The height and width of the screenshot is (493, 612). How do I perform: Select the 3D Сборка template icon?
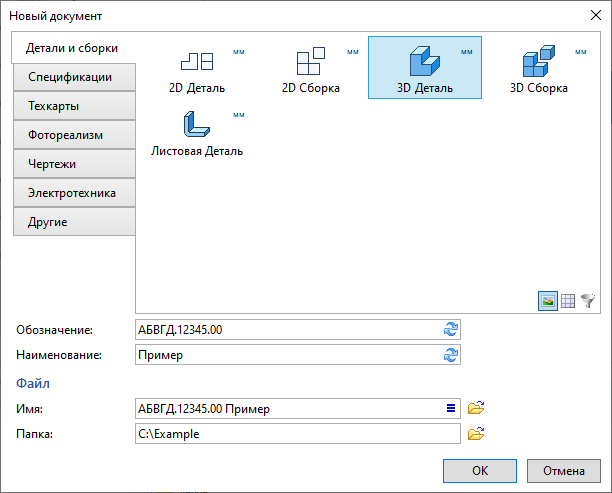click(x=539, y=62)
